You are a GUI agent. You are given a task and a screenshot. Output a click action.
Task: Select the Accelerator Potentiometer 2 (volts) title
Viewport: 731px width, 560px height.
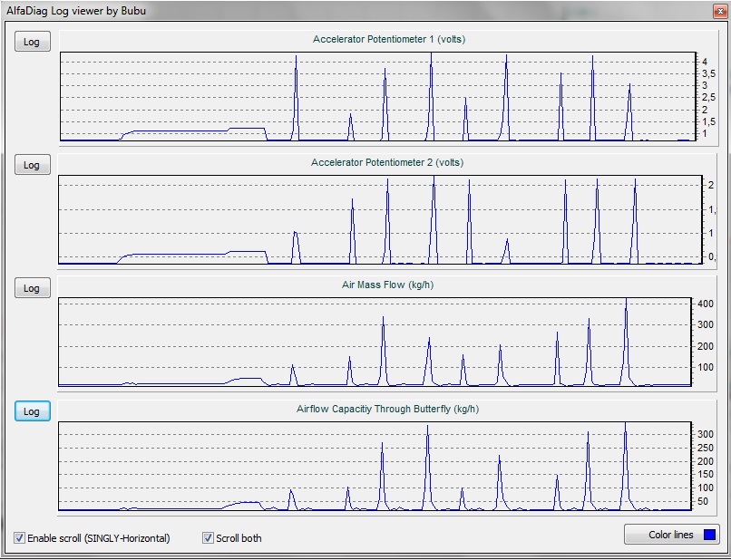pyautogui.click(x=387, y=162)
